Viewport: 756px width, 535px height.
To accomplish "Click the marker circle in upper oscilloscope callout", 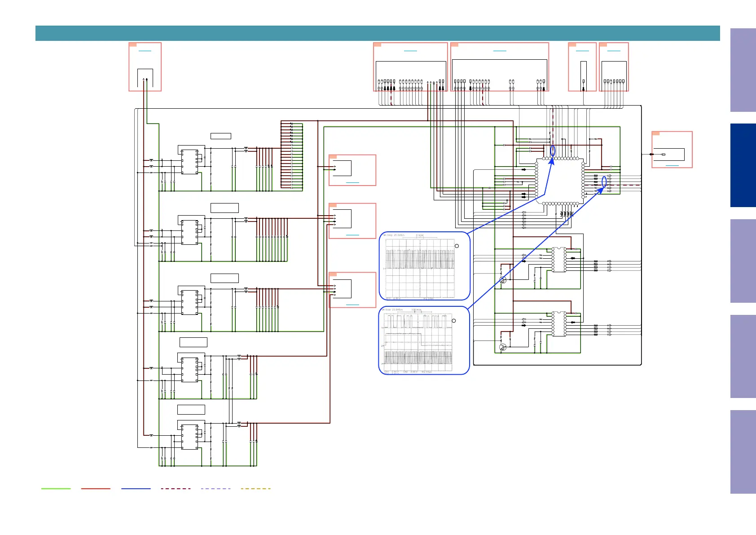I will (457, 246).
